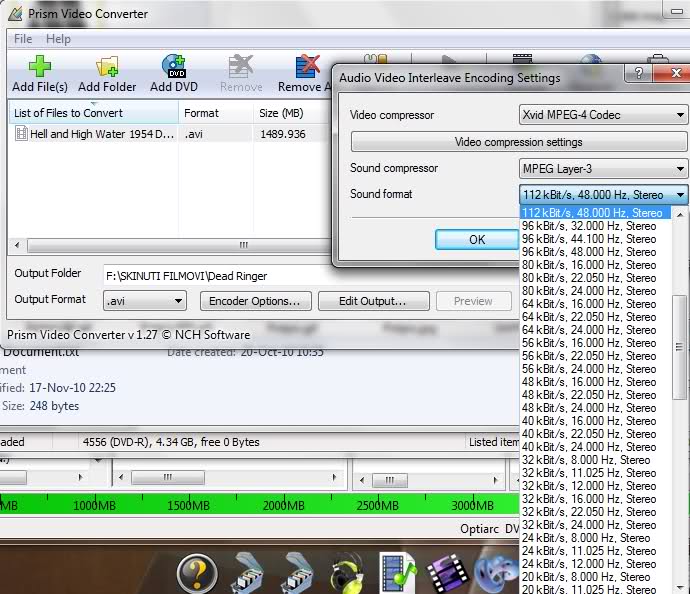Click the Edit Output... button
The height and width of the screenshot is (594, 690).
coord(374,301)
